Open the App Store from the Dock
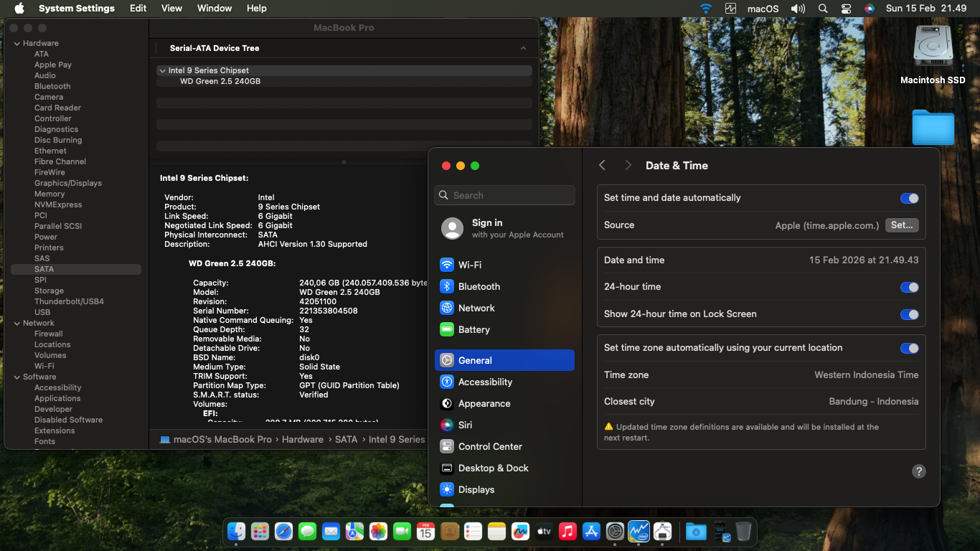 (591, 531)
